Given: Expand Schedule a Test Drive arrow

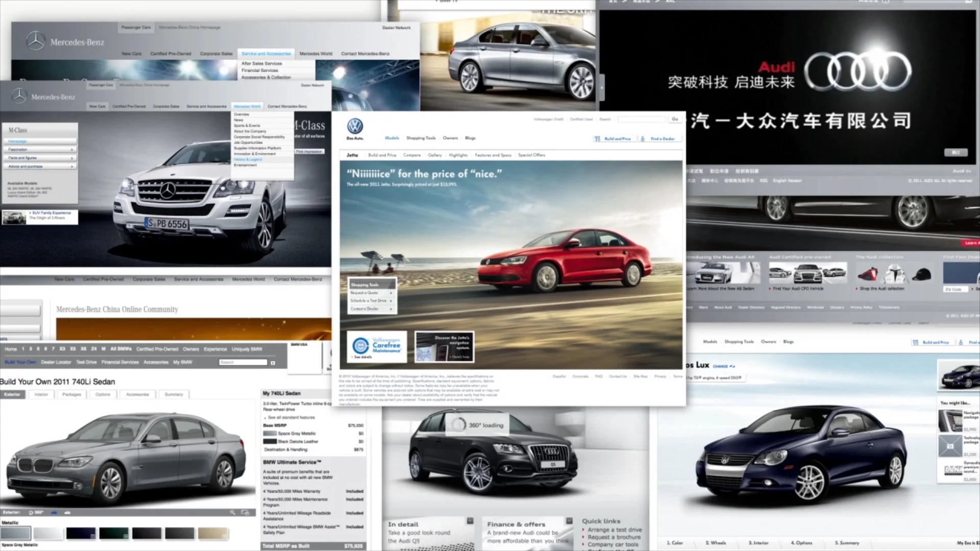Looking at the screenshot, I should [x=391, y=300].
